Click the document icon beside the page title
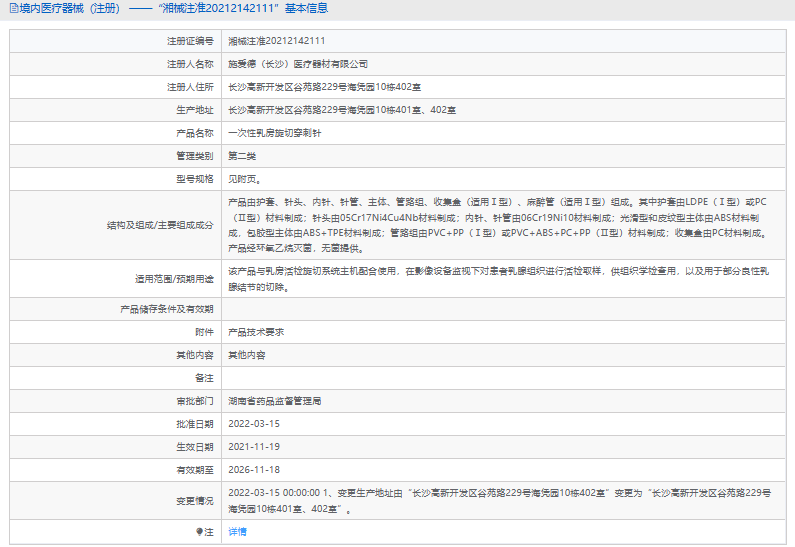Screen dimensions: 795x547 (9, 9)
